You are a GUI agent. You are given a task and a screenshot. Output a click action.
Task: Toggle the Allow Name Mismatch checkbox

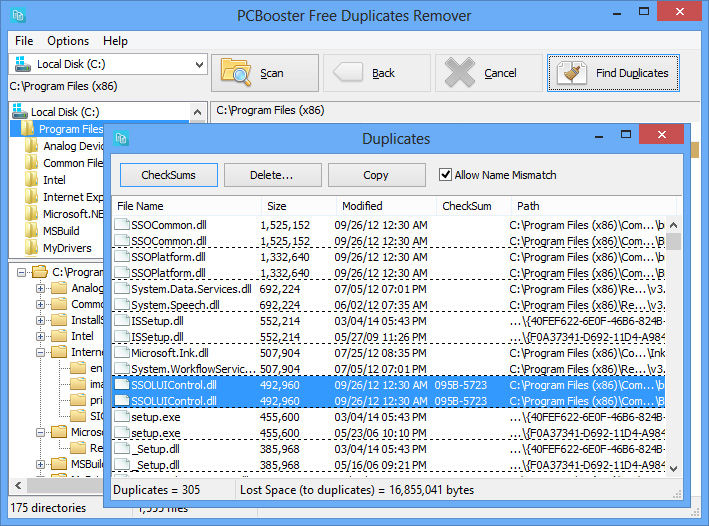coord(445,175)
